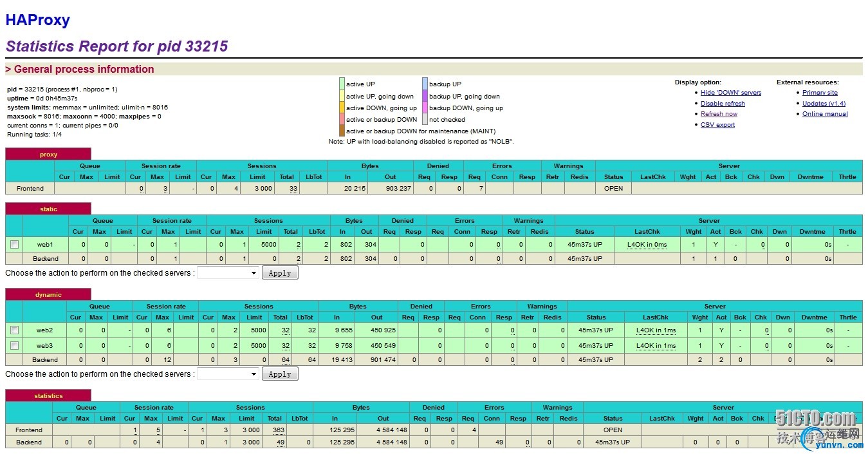
Task: Click the uptime 0d 0h45m37s text
Action: click(x=42, y=99)
